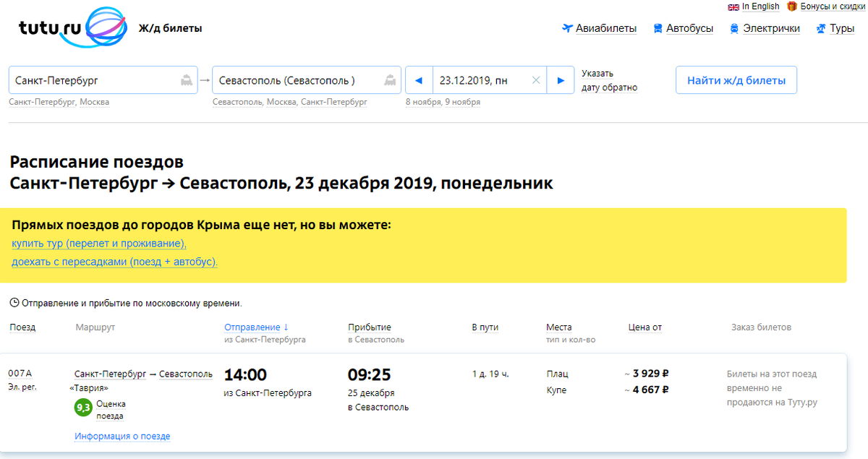Click train icon in destination city field

pos(391,80)
